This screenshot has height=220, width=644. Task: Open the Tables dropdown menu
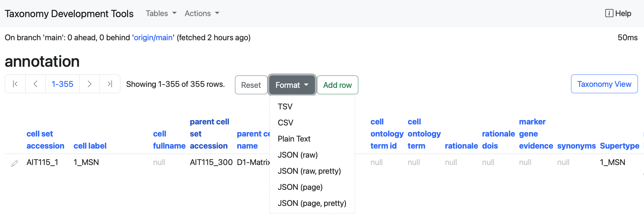[161, 13]
